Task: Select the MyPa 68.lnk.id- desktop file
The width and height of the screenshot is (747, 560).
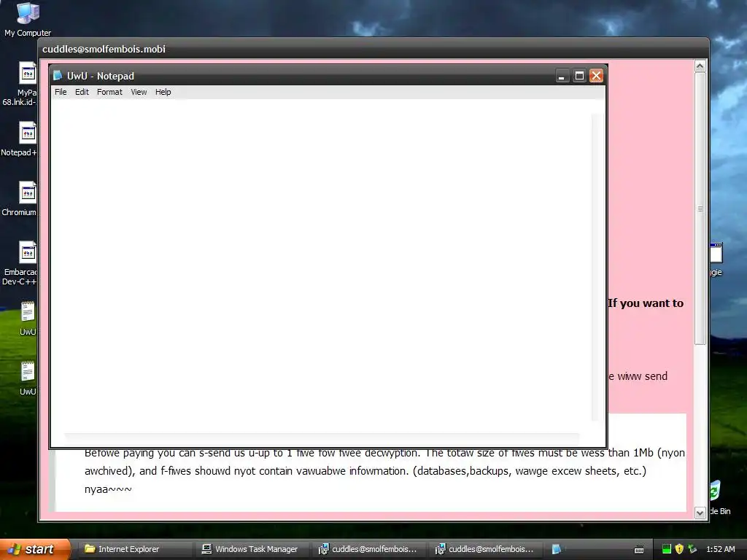Action: coord(26,84)
